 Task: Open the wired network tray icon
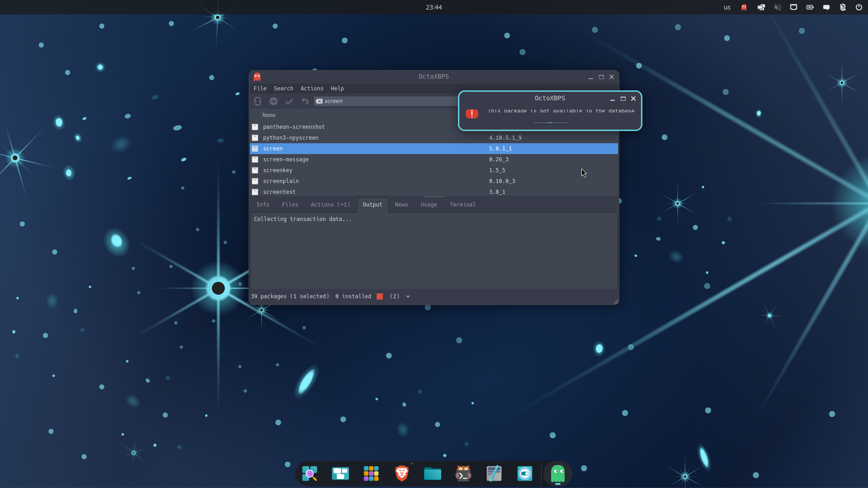793,7
